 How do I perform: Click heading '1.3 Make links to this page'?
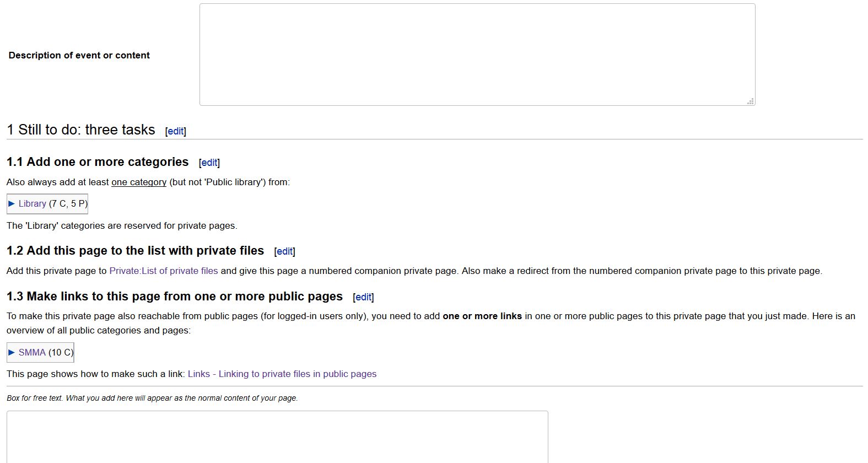click(x=175, y=297)
